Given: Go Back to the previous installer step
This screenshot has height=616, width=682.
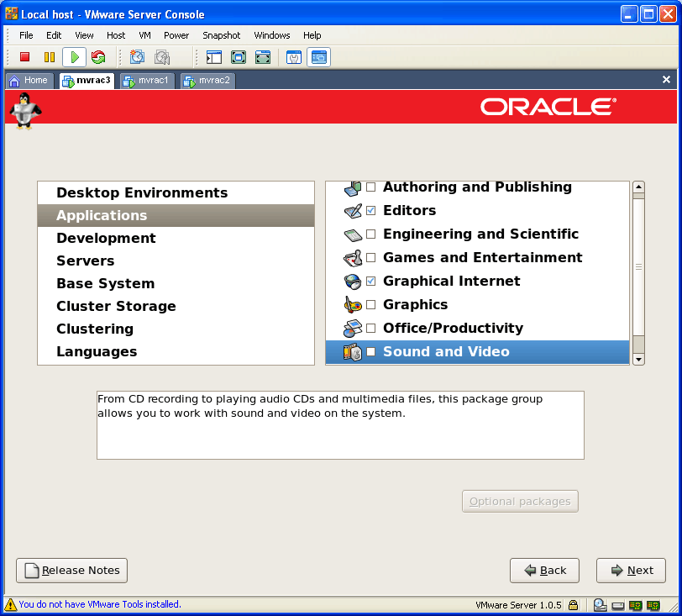Looking at the screenshot, I should pos(544,571).
